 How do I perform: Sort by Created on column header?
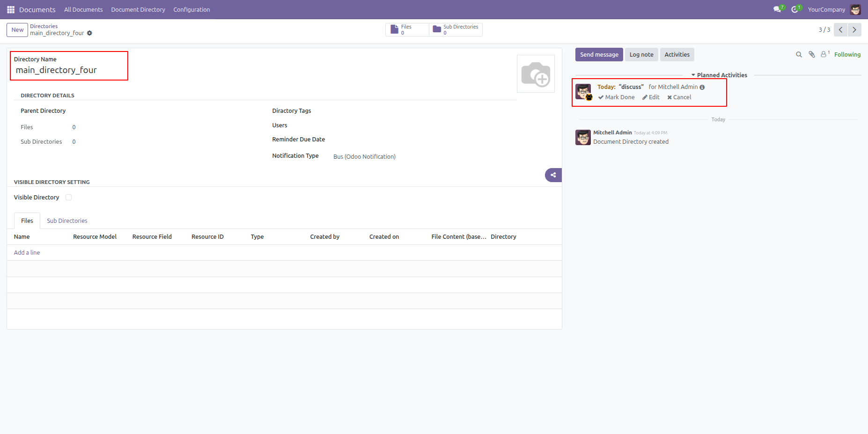coord(384,237)
